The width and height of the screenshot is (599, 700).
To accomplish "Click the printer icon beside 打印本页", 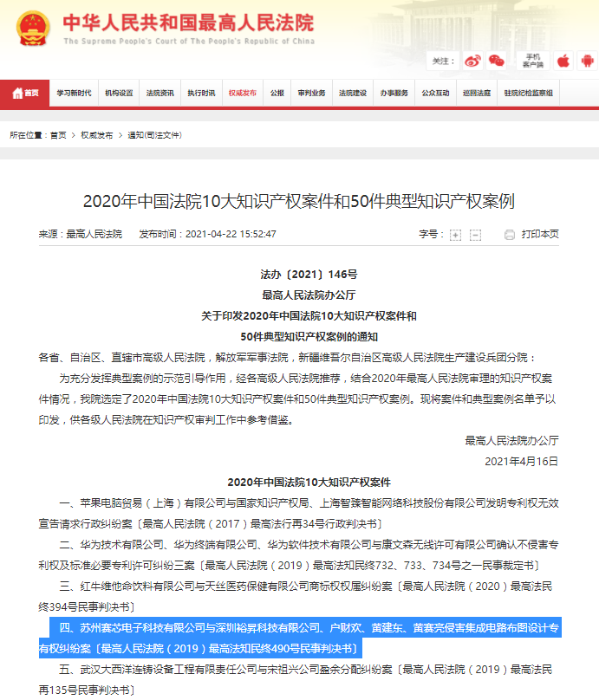I will pyautogui.click(x=509, y=235).
